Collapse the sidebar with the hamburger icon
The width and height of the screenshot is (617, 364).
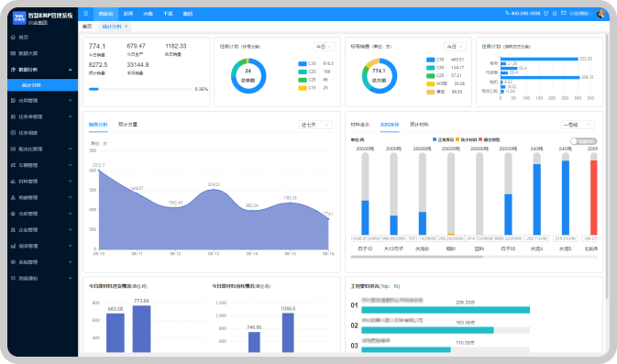coord(85,14)
